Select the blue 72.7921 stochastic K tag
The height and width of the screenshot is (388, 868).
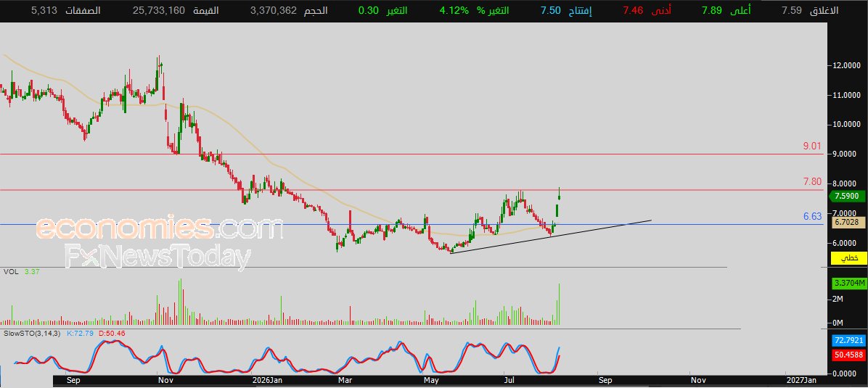click(848, 339)
